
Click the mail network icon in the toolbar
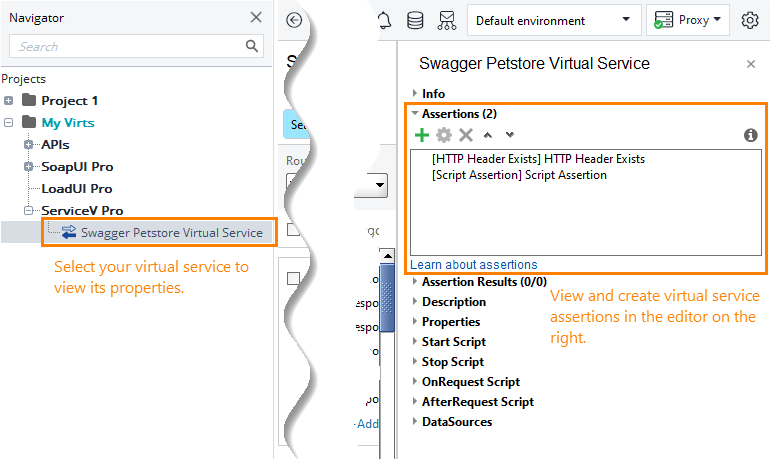446,20
